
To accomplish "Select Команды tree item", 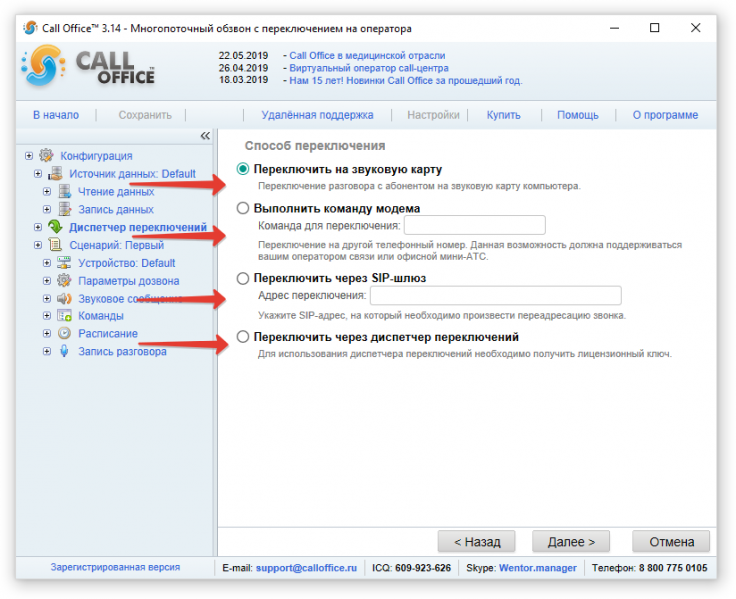I will pos(101,315).
